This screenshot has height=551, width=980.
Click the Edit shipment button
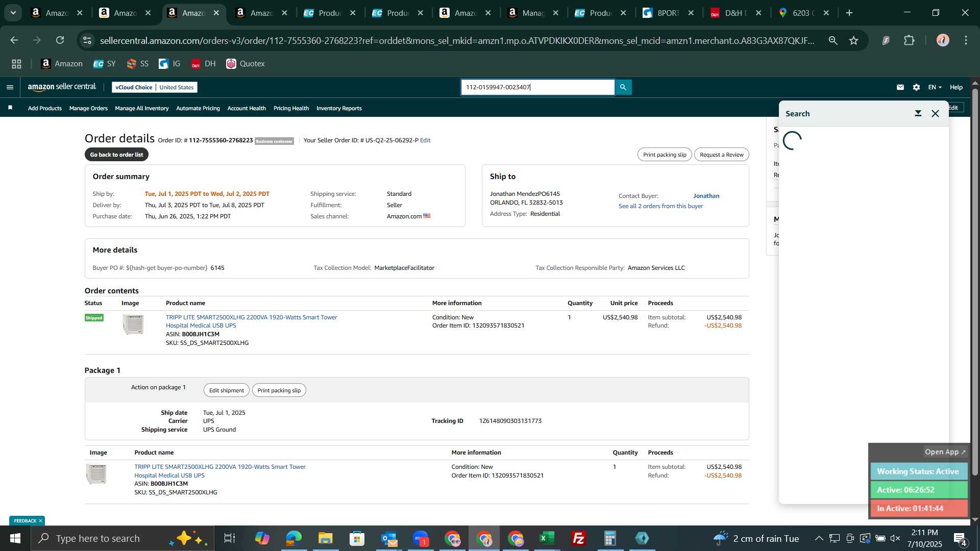tap(227, 390)
